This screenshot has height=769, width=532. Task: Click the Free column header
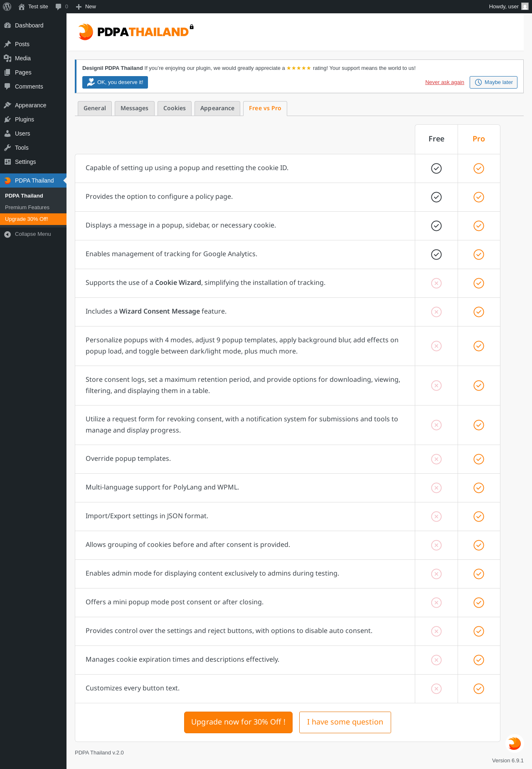click(x=436, y=139)
